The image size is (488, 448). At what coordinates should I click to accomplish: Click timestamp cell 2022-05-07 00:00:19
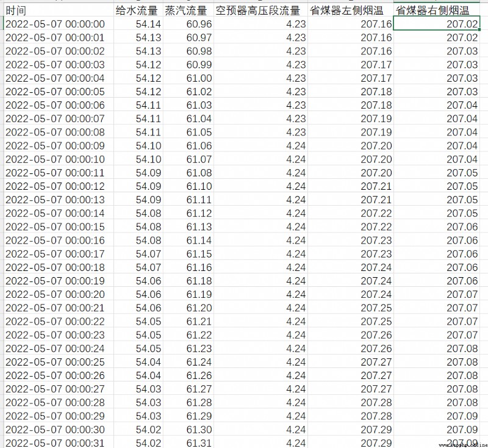tap(59, 281)
